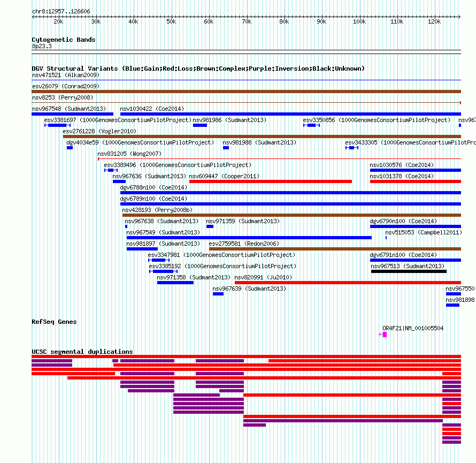
Task: Click the nsv609447 (Cooper2011) red loss bar
Action: [x=271, y=181]
